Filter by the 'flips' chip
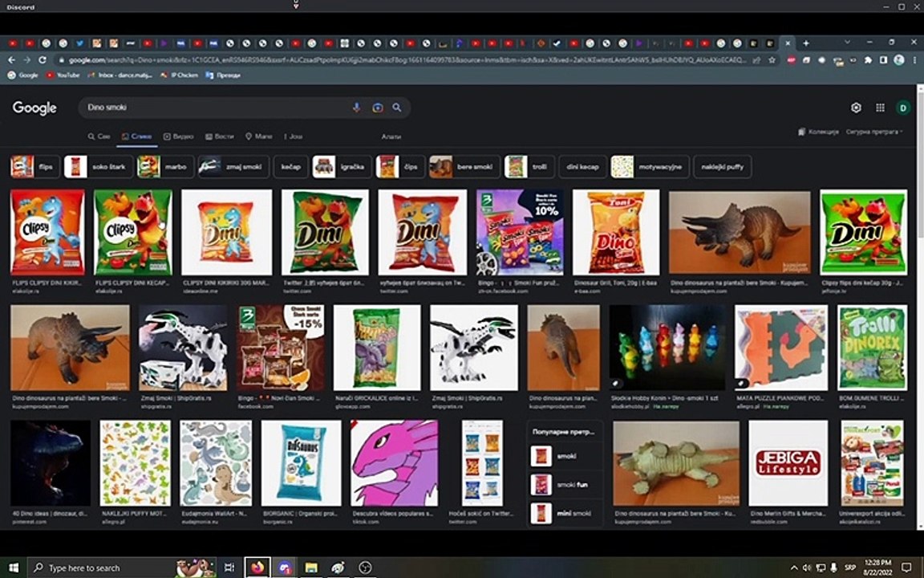Screen dimensions: 924x578 point(34,167)
